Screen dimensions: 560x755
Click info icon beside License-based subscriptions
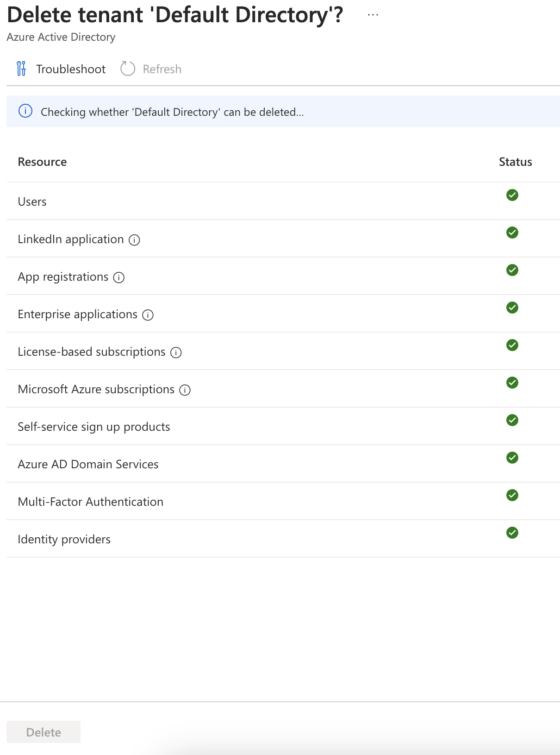click(x=176, y=352)
